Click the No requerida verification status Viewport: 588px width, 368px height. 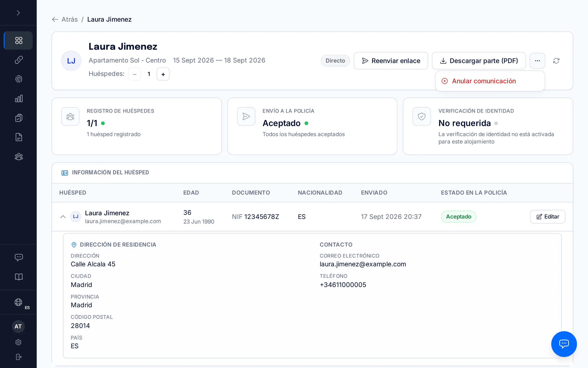click(464, 123)
